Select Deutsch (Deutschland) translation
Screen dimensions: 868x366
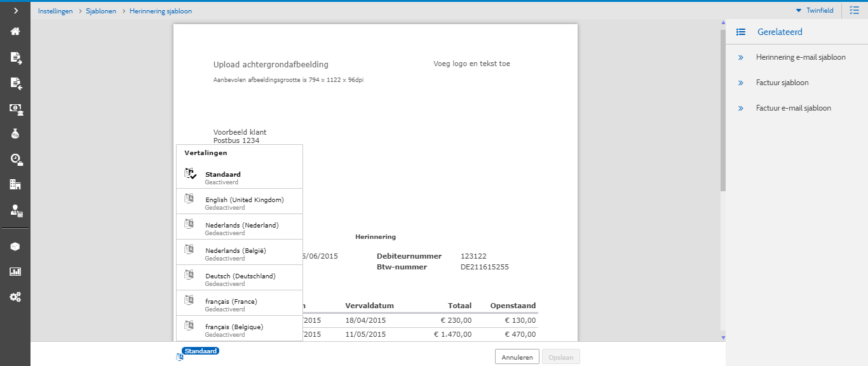tap(239, 278)
